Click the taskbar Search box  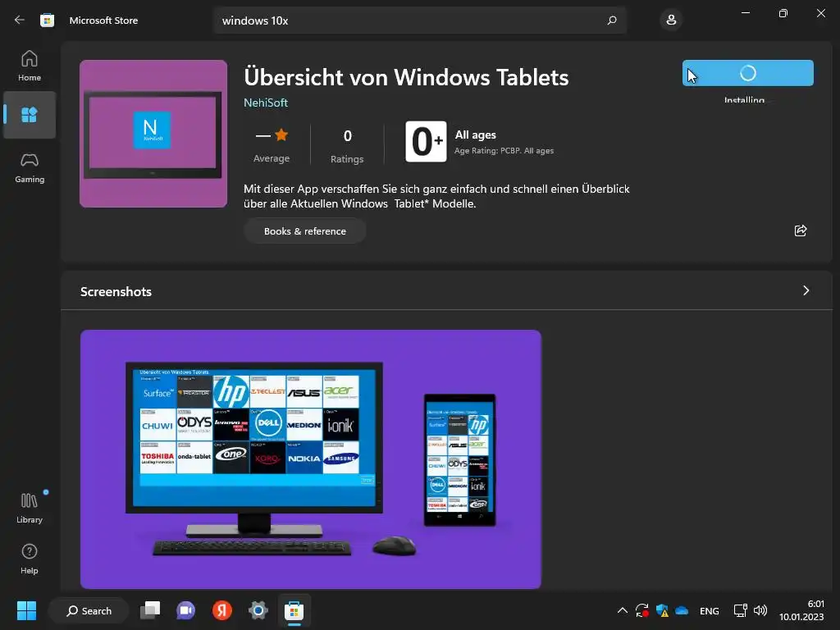point(89,610)
